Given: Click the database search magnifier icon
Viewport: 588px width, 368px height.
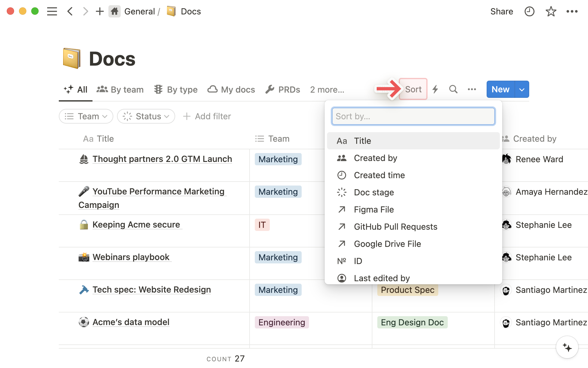Looking at the screenshot, I should tap(453, 90).
